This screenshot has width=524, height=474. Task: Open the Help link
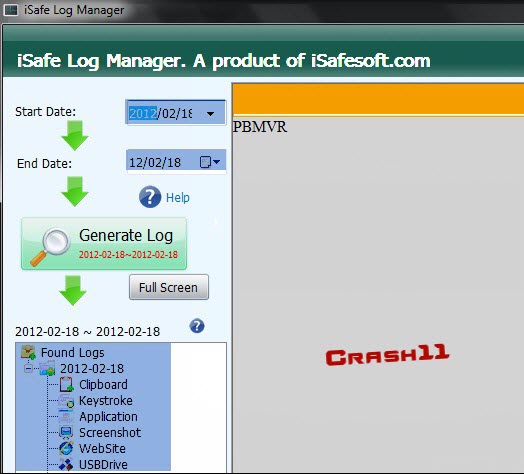(x=178, y=198)
